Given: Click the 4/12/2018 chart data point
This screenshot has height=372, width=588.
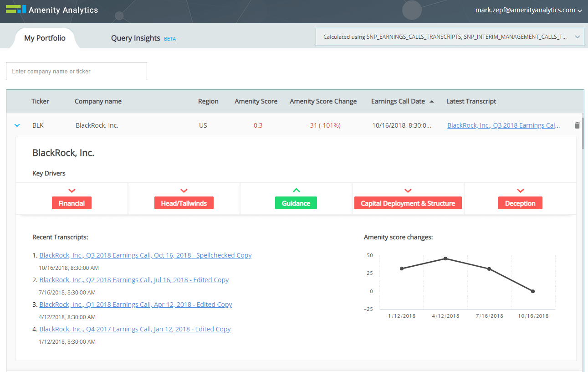Looking at the screenshot, I should (x=445, y=258).
